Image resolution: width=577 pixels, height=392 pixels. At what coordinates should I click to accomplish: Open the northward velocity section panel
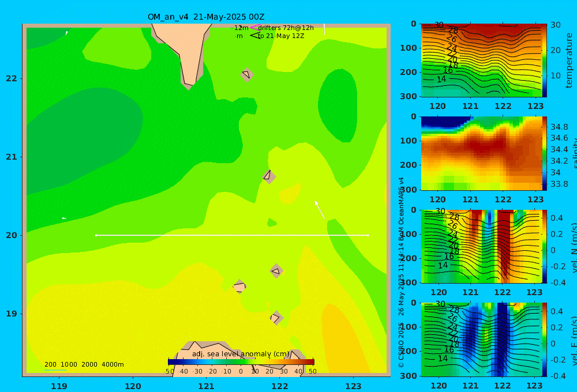point(482,246)
